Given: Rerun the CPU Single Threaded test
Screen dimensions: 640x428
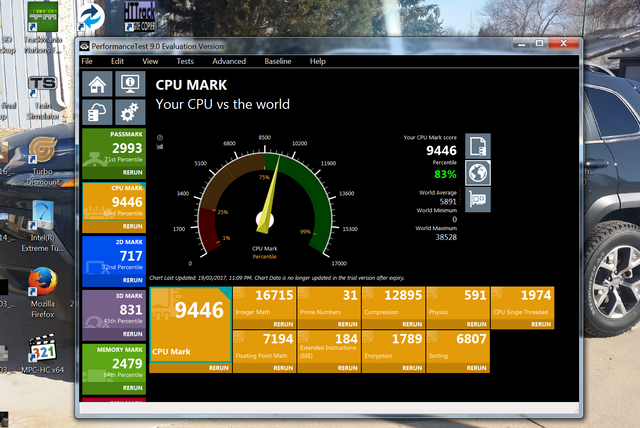Looking at the screenshot, I should pyautogui.click(x=541, y=324).
